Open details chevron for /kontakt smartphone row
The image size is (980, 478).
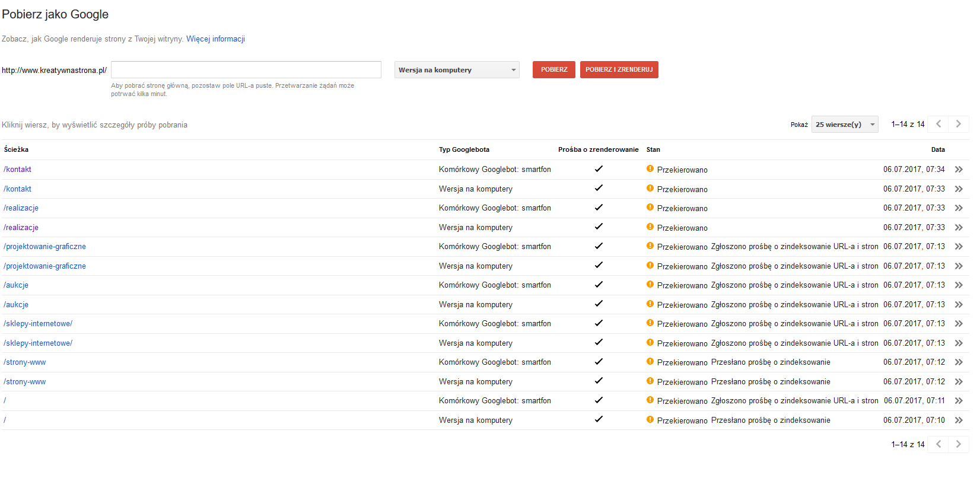pyautogui.click(x=959, y=170)
